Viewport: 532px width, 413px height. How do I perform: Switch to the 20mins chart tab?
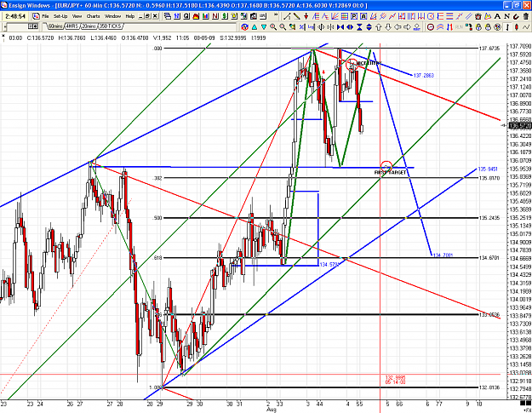point(89,26)
